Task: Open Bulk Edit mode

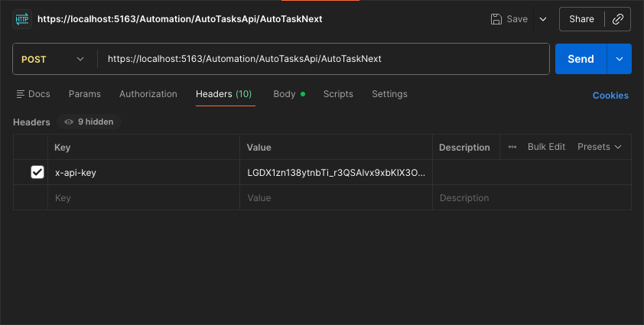Action: coord(546,147)
